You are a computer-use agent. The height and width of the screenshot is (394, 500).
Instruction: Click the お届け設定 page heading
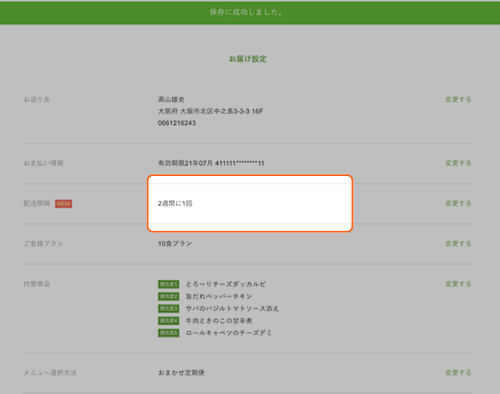[x=248, y=59]
